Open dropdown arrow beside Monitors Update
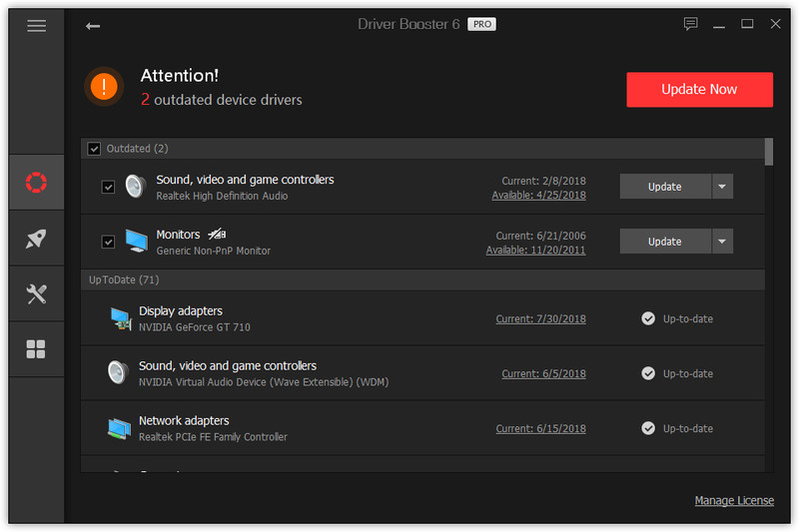This screenshot has width=799, height=532. coord(722,242)
